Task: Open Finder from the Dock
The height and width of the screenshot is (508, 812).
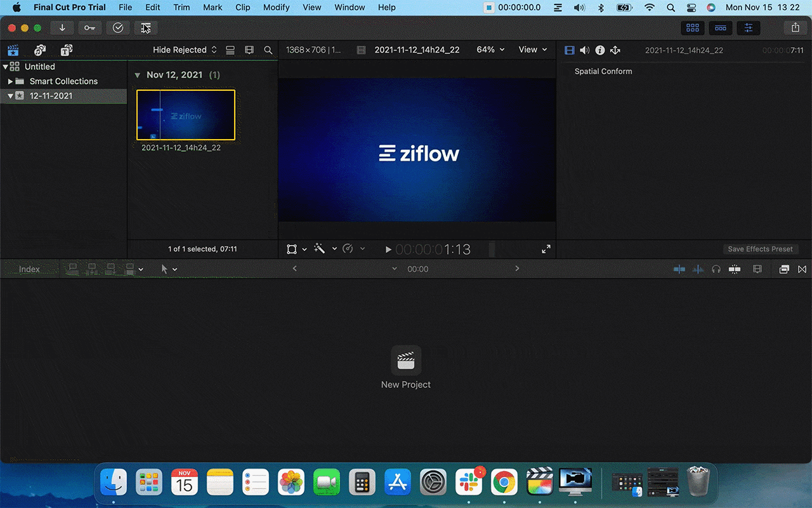Action: pyautogui.click(x=114, y=483)
